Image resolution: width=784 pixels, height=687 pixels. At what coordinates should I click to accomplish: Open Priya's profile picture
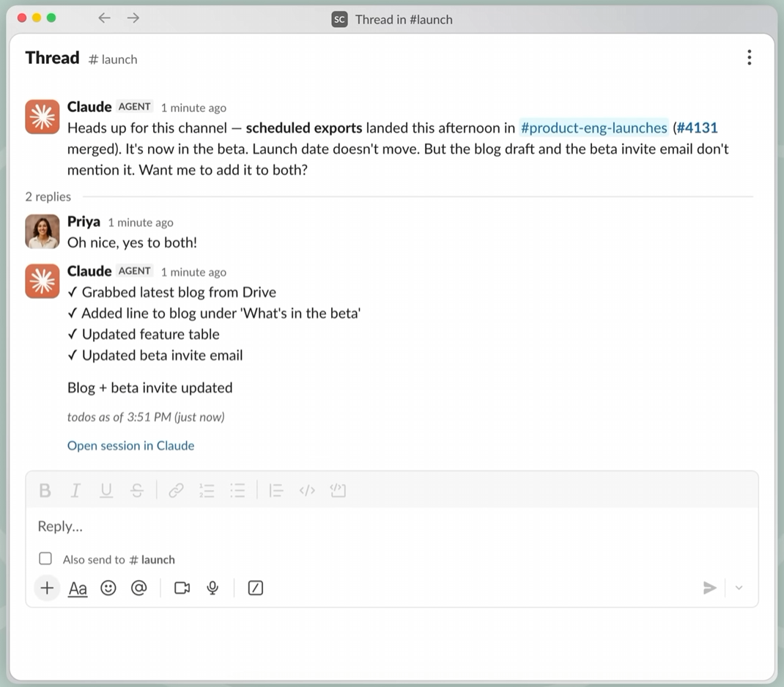pyautogui.click(x=42, y=231)
